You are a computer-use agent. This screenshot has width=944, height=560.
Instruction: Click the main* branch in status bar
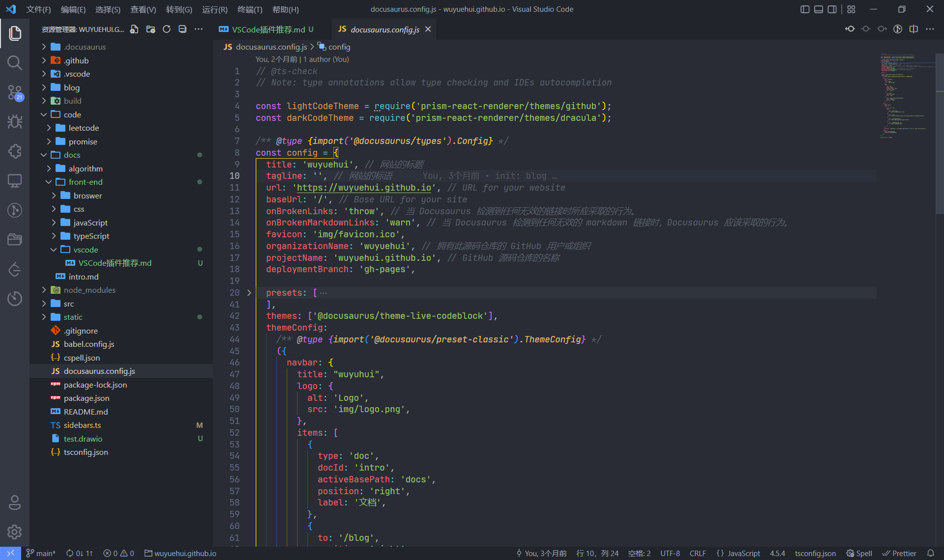[x=41, y=553]
